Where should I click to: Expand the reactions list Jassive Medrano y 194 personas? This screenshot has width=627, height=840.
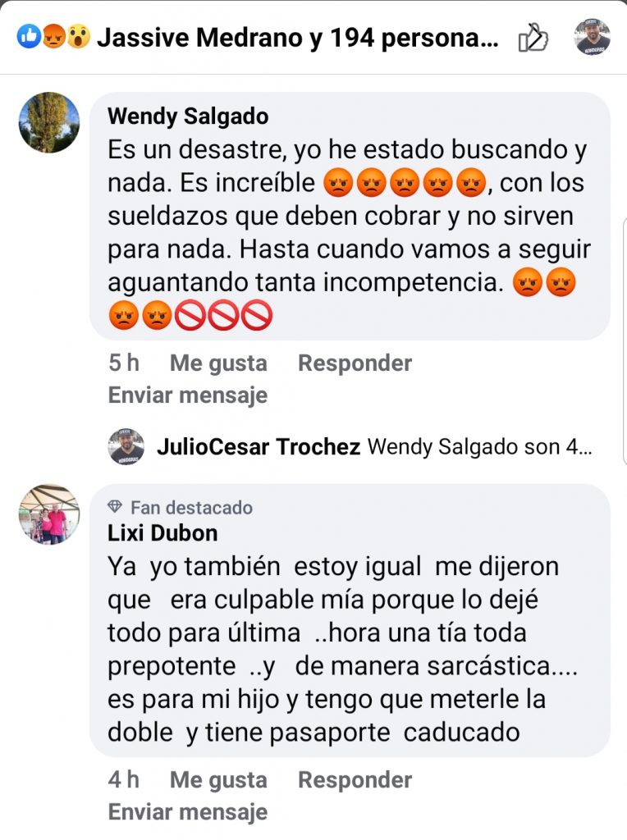click(297, 38)
